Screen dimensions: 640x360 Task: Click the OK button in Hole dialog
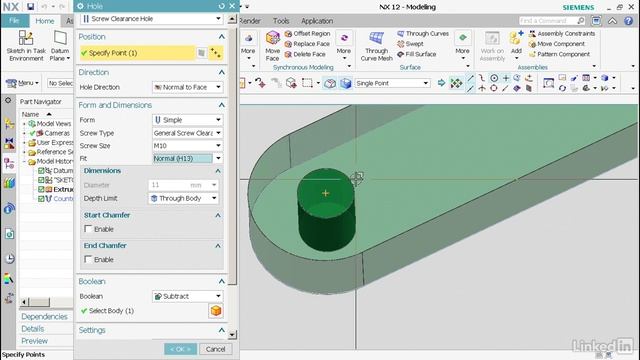pos(180,349)
